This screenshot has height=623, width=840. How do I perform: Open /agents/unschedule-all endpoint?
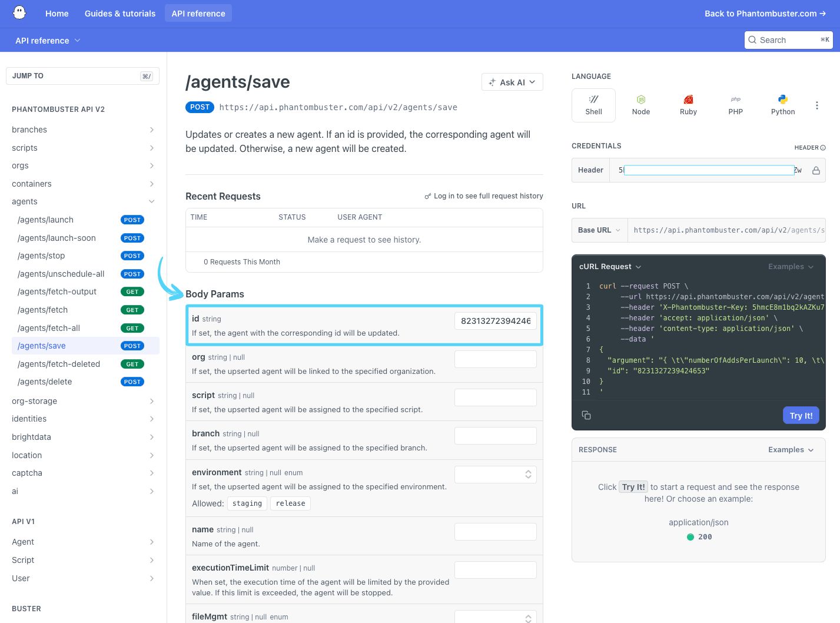(61, 274)
